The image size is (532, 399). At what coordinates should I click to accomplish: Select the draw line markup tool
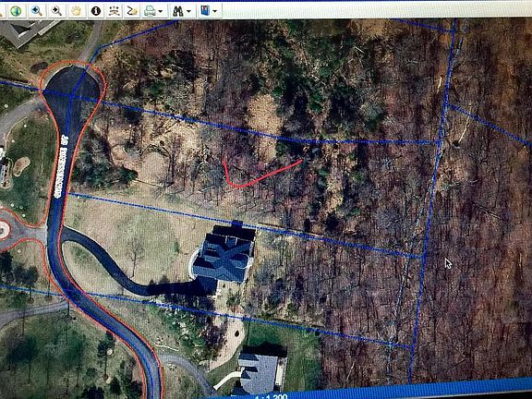pyautogui.click(x=132, y=11)
